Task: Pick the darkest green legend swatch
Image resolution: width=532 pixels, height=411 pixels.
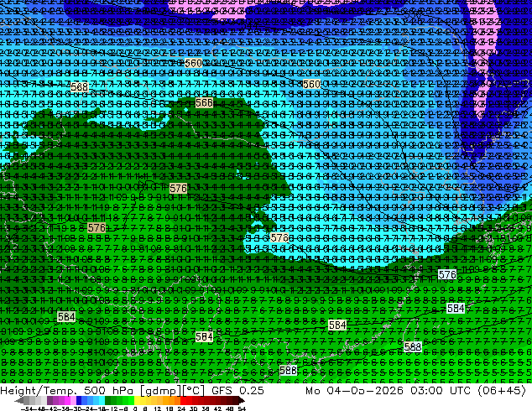Action: click(108, 400)
